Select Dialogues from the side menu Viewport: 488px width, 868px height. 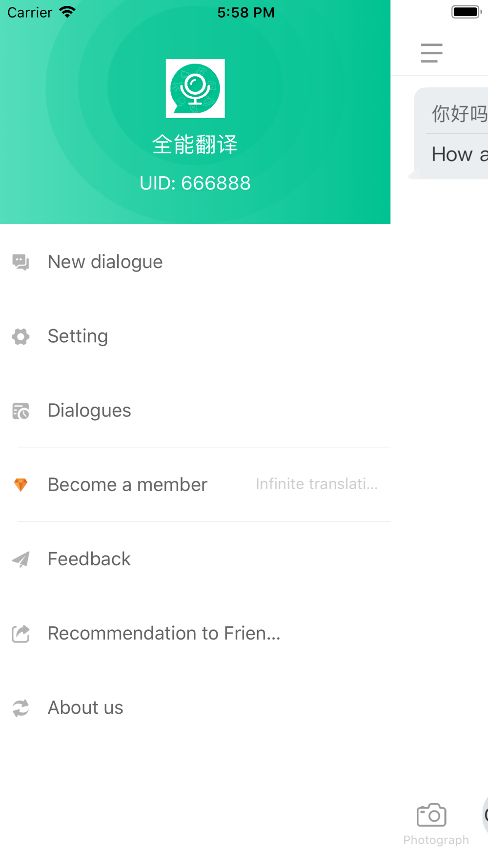195,411
